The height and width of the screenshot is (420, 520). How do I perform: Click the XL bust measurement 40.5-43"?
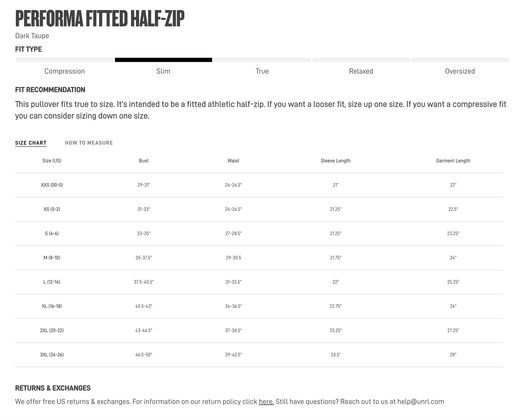[x=143, y=306]
